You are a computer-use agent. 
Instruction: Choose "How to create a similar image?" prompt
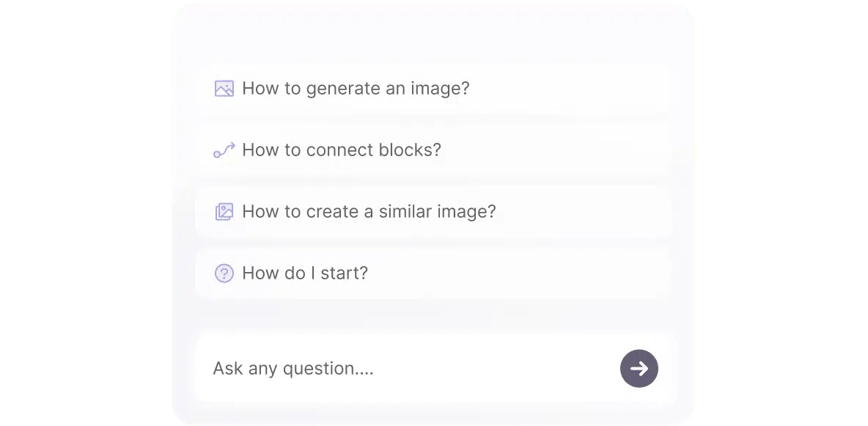tap(433, 212)
